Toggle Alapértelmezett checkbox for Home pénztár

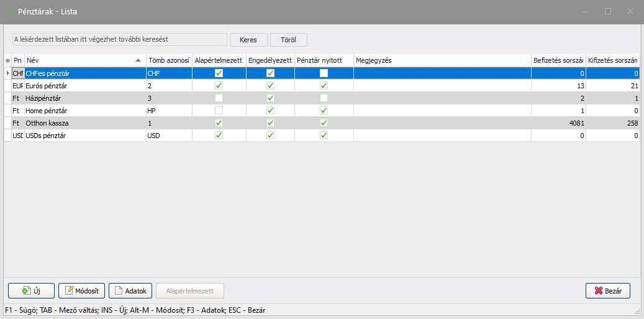coord(219,111)
